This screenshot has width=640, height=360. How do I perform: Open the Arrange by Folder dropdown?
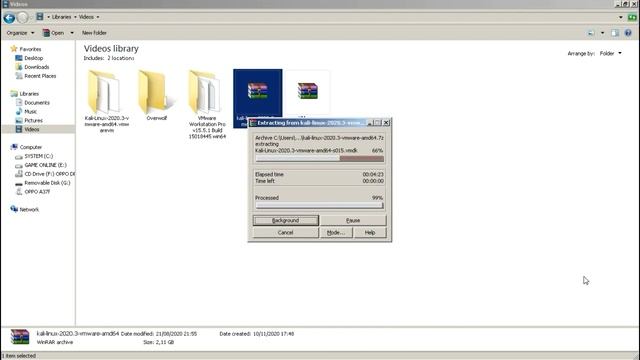[x=611, y=53]
